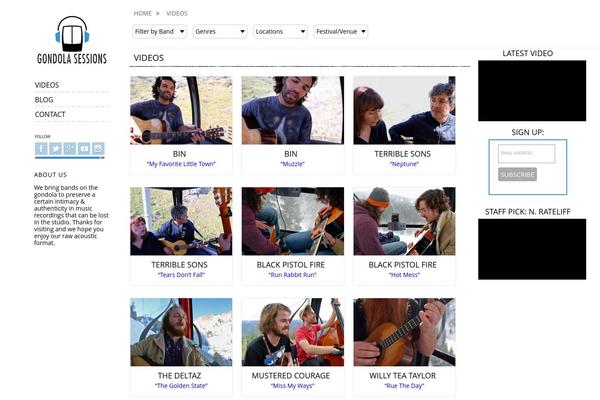
Task: Open Mustered Courage video thumbnail
Action: tap(293, 332)
